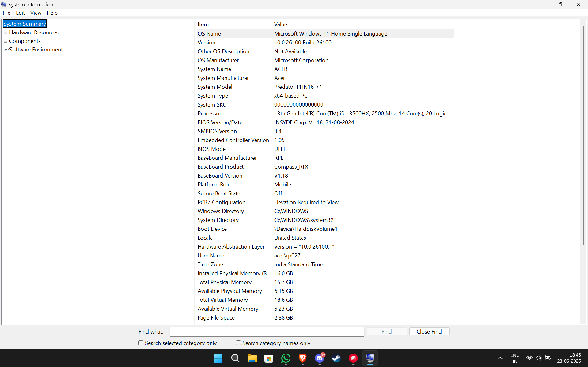Open the View menu
Screen dimensions: 588x367
coord(36,13)
